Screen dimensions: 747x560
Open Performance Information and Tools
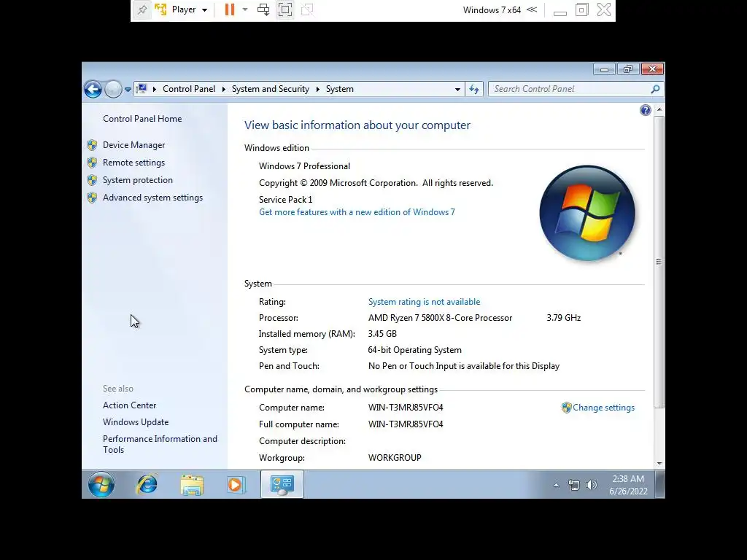pos(160,444)
